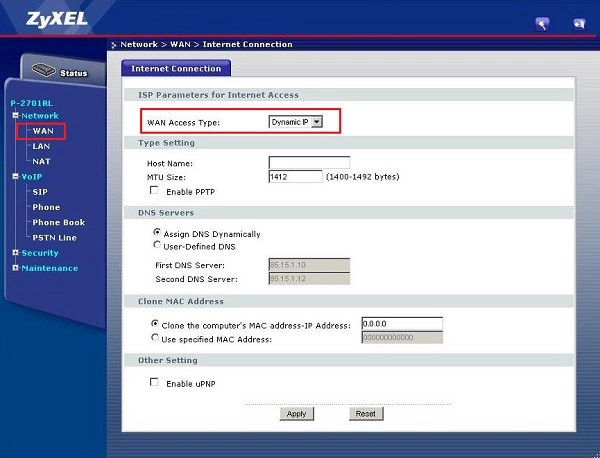This screenshot has height=458, width=600.
Task: Click the ZyXEL logo
Action: 57,19
